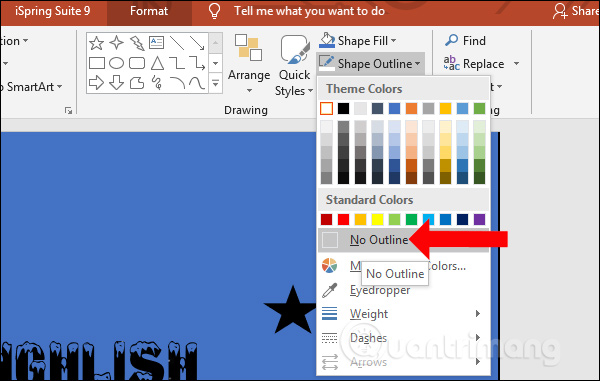Click the Shape Fill paint bucket icon
The width and height of the screenshot is (600, 381).
tap(327, 40)
